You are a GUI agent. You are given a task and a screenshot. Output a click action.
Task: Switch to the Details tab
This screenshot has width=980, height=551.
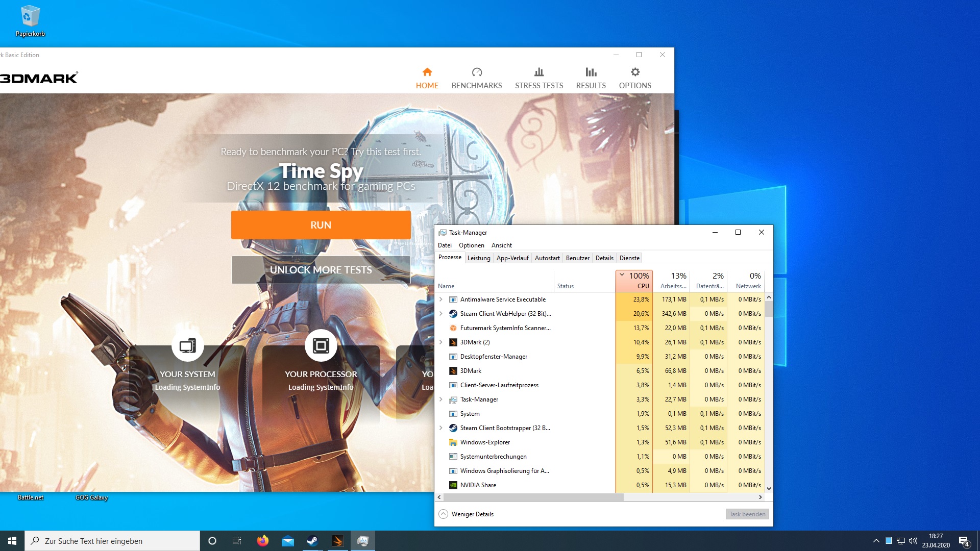604,258
